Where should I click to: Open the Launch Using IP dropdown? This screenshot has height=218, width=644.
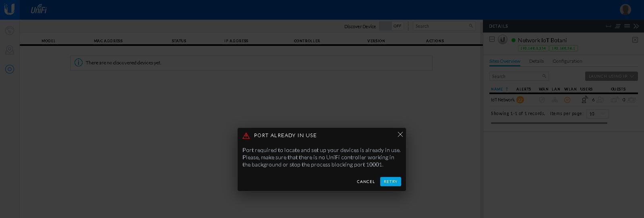coord(611,76)
